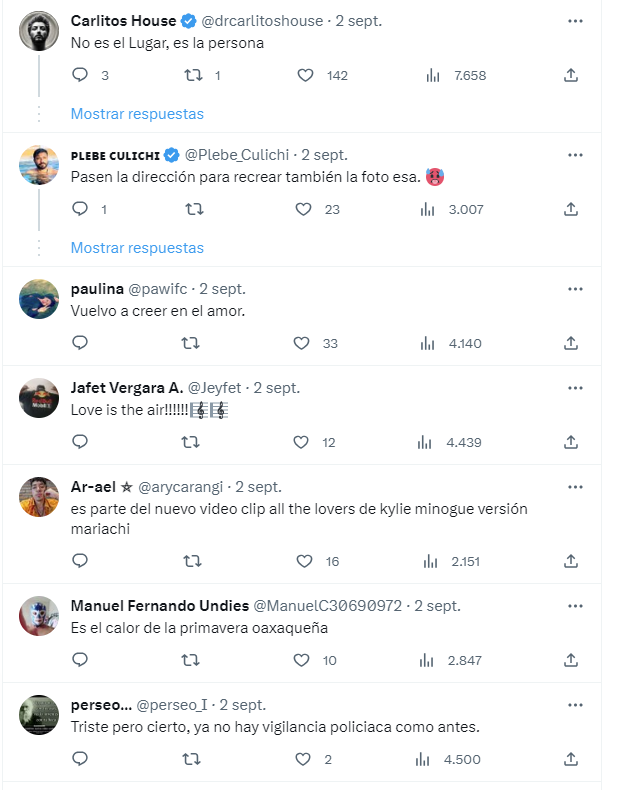Image resolution: width=628 pixels, height=790 pixels.
Task: Share the perseo tweet
Action: (x=571, y=759)
